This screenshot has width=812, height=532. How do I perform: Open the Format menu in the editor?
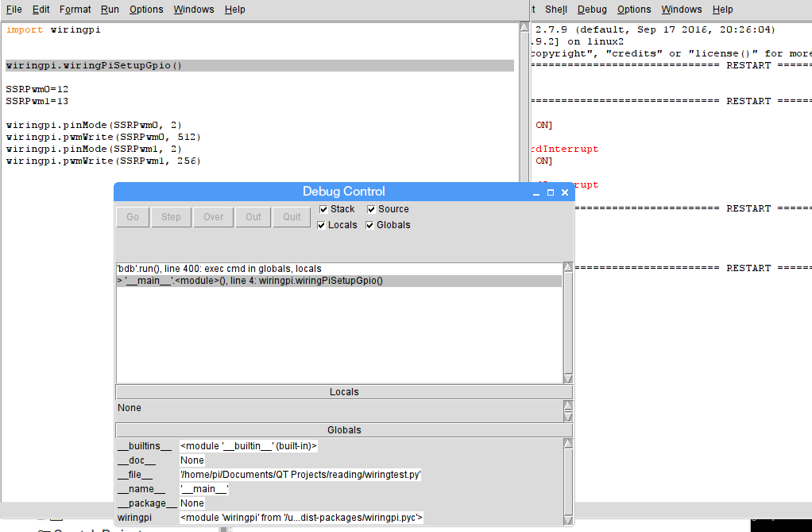pyautogui.click(x=75, y=10)
